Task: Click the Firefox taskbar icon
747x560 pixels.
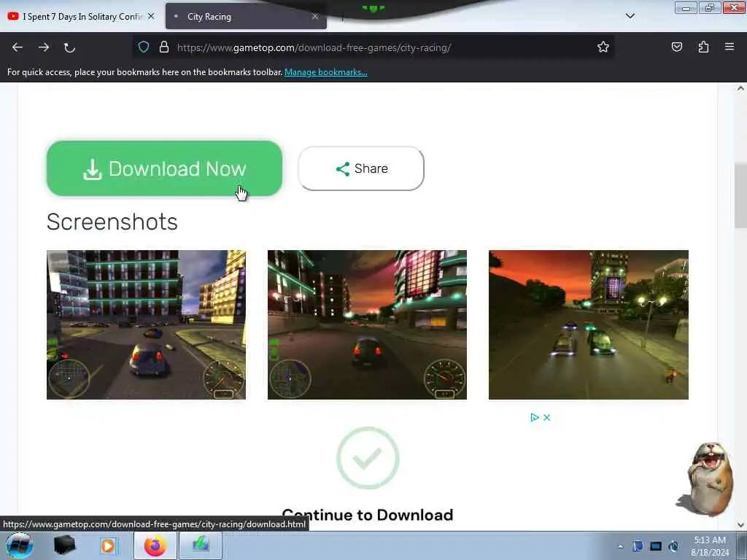Action: (x=155, y=545)
